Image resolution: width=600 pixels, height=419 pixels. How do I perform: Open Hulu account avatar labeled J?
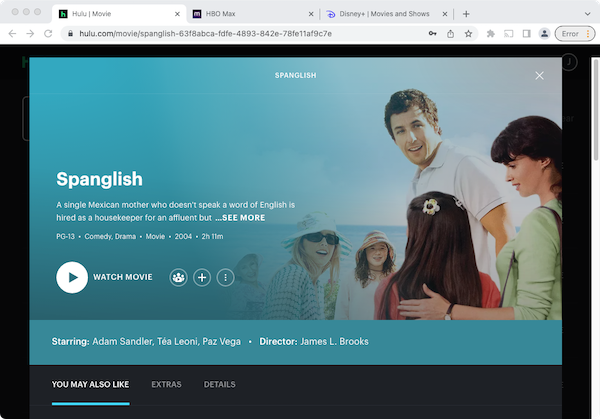tap(569, 62)
